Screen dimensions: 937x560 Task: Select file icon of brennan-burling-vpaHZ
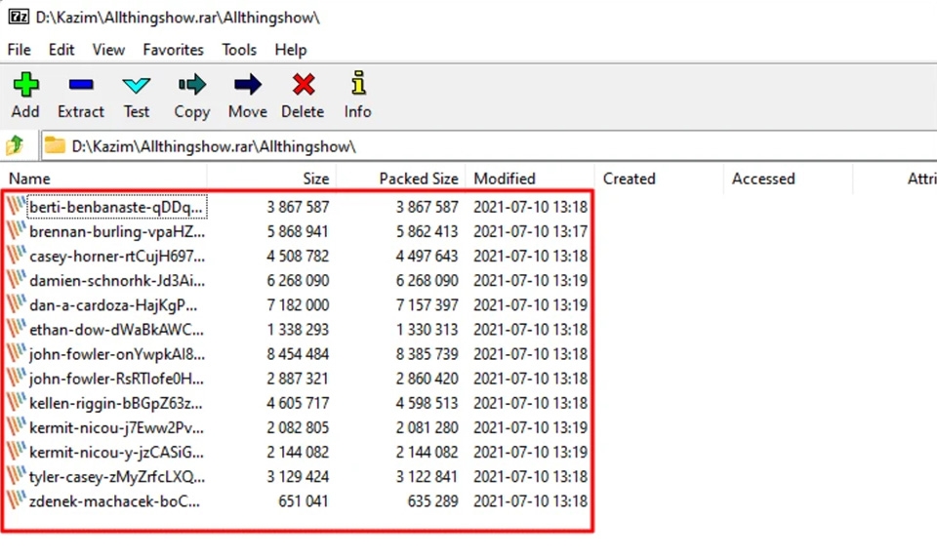pyautogui.click(x=17, y=231)
